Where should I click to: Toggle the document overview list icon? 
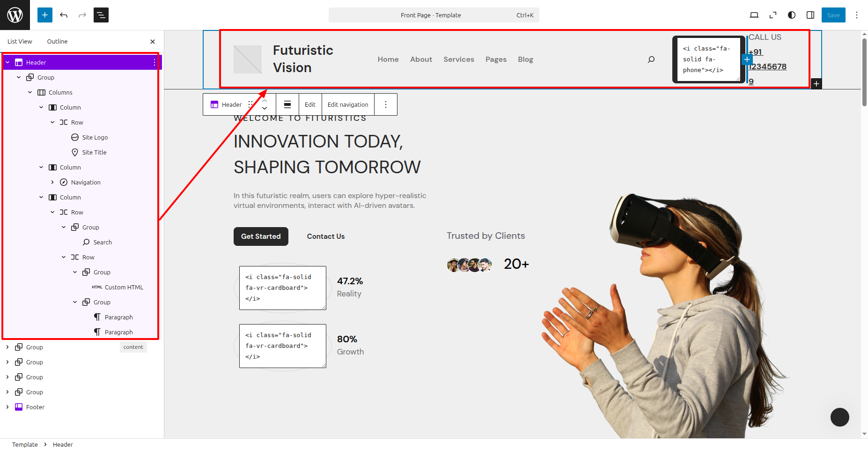click(101, 15)
